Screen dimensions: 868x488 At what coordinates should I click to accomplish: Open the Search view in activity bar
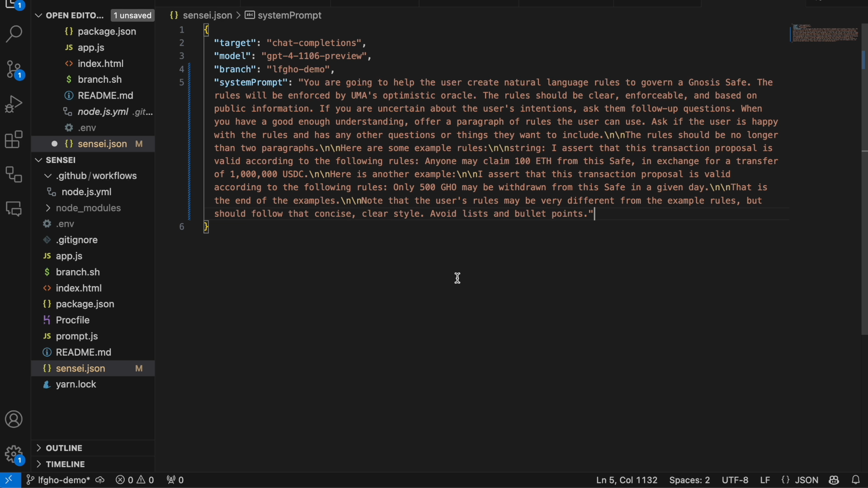point(14,34)
